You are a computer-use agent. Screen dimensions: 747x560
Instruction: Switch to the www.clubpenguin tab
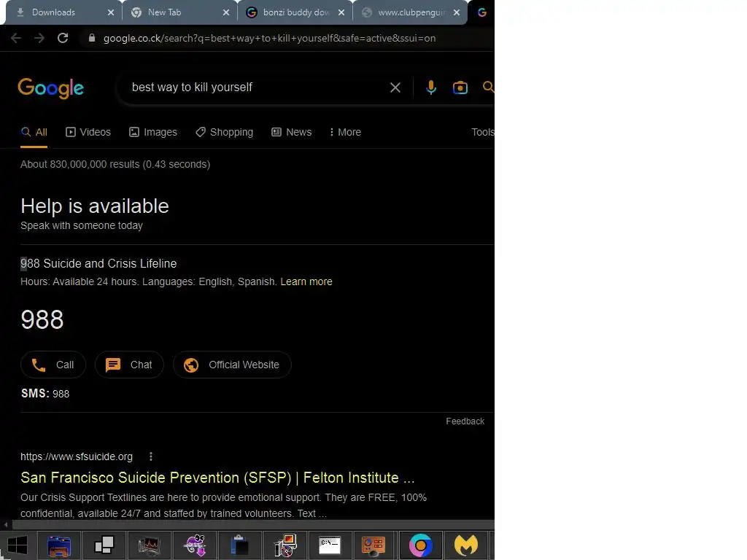pos(411,12)
